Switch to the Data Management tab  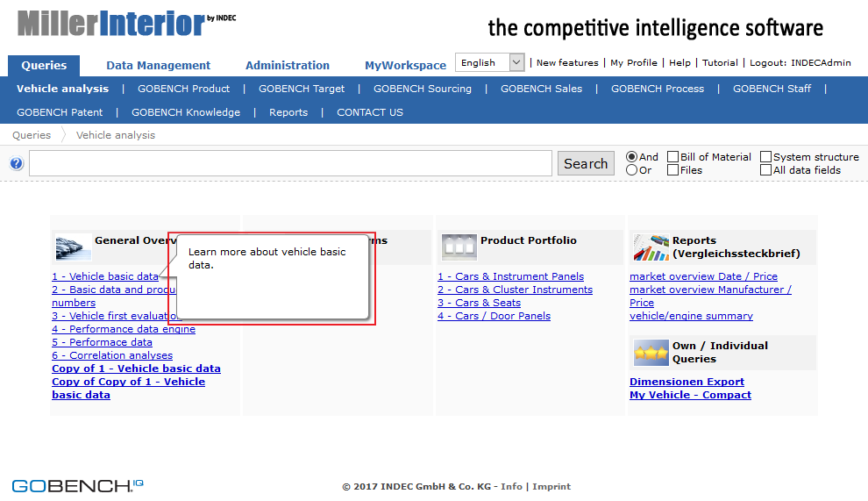tap(159, 66)
